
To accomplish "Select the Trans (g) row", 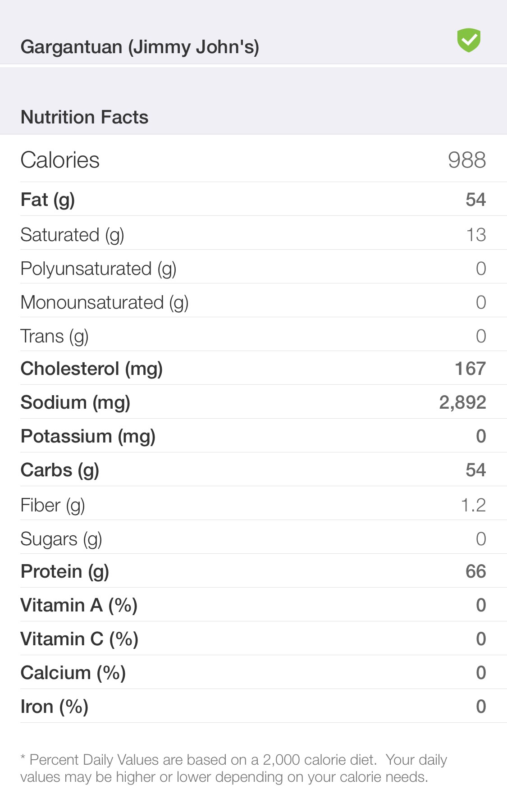I will 253,336.
